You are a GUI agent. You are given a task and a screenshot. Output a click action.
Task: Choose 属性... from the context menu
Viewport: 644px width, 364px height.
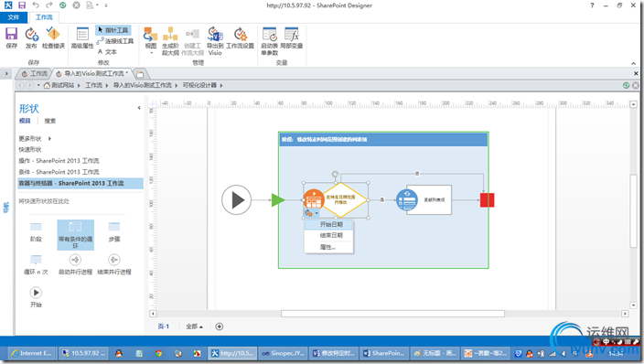tap(327, 247)
